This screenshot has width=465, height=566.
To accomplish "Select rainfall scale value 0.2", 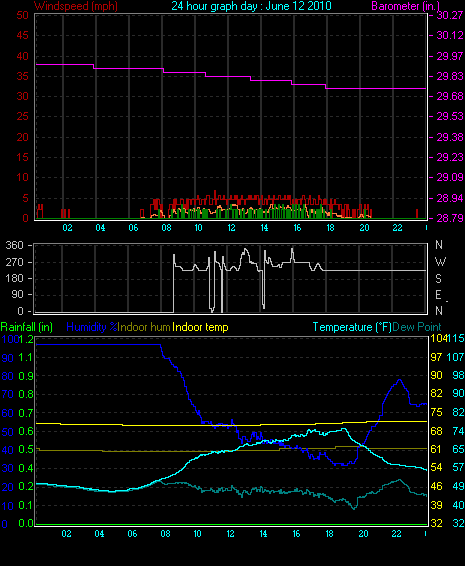I will (x=26, y=487).
